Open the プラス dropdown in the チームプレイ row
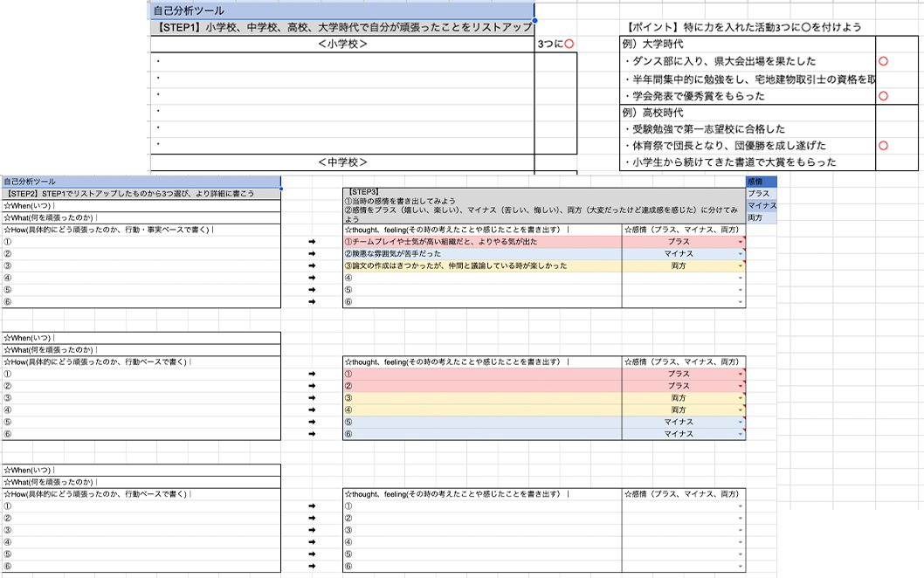The height and width of the screenshot is (578, 924). click(741, 242)
